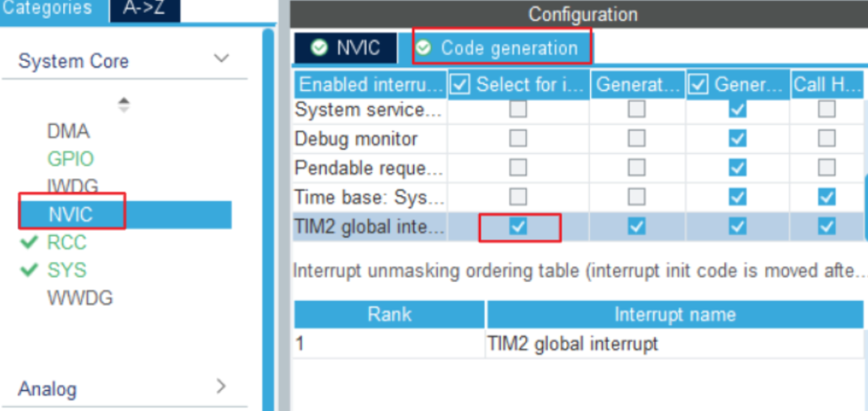
Task: Toggle 'Generat...' checkbox for Debug monitor
Action: 636,138
